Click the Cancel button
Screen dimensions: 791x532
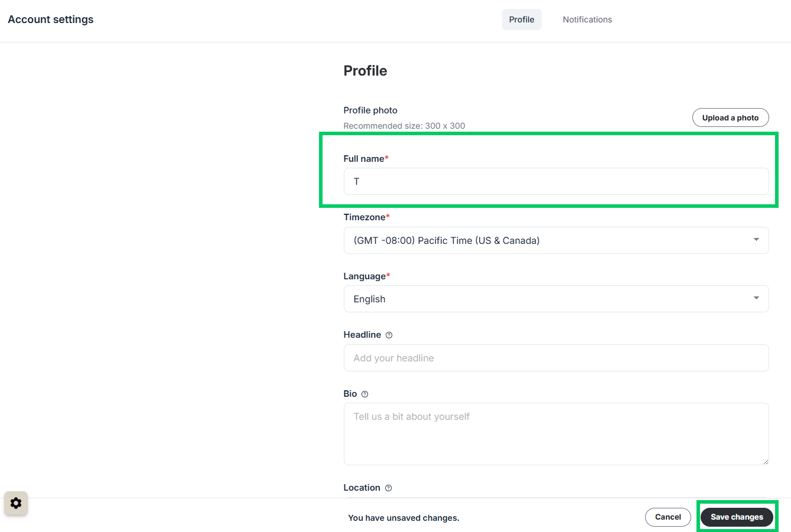pyautogui.click(x=668, y=517)
